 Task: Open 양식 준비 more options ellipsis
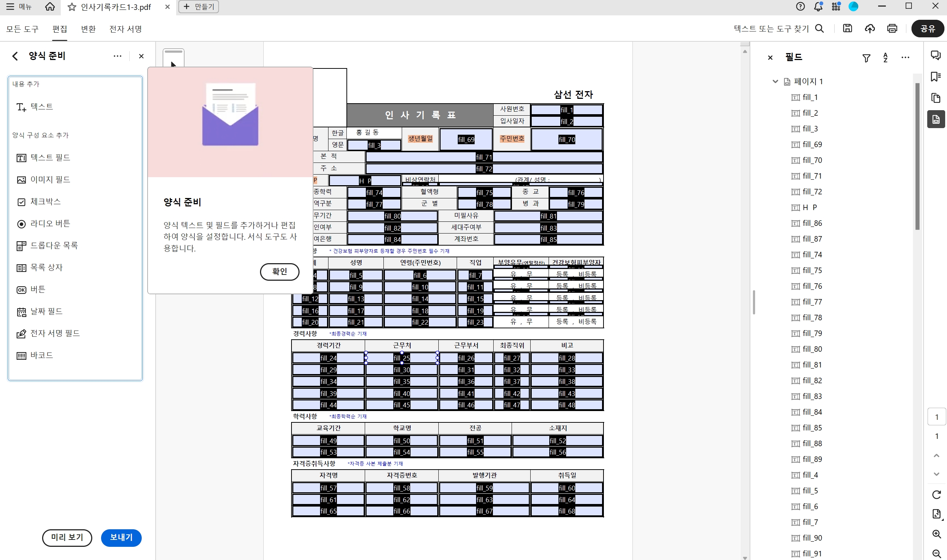[x=118, y=56]
